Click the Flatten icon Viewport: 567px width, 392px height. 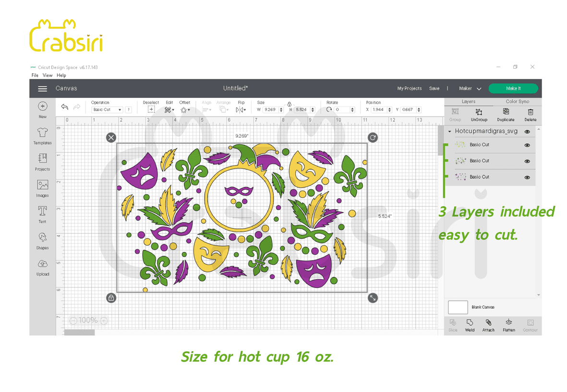[x=509, y=323]
